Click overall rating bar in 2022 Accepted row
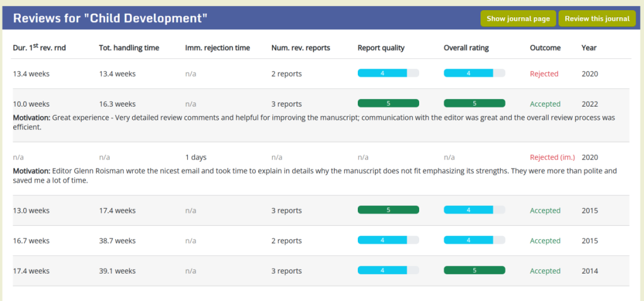 475,103
